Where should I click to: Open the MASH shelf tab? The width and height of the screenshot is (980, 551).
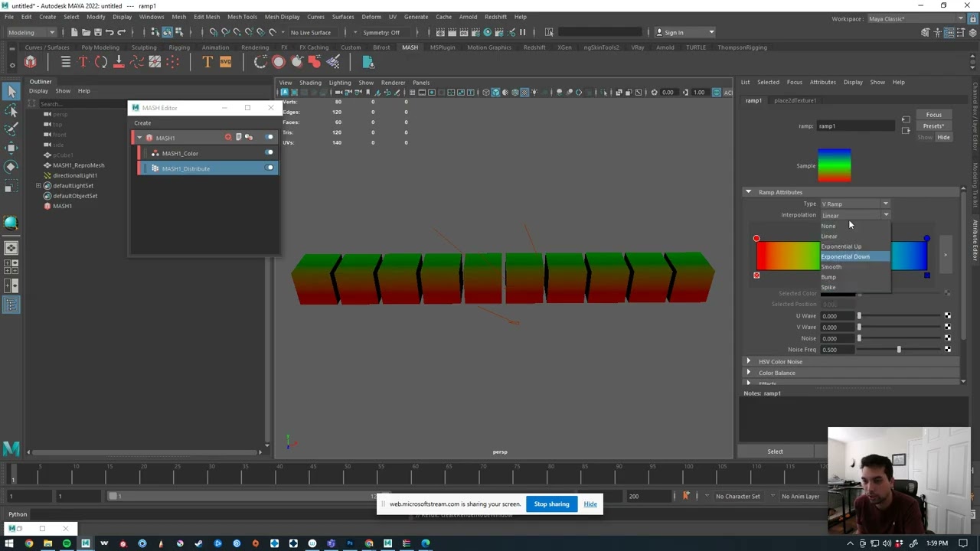click(x=410, y=47)
